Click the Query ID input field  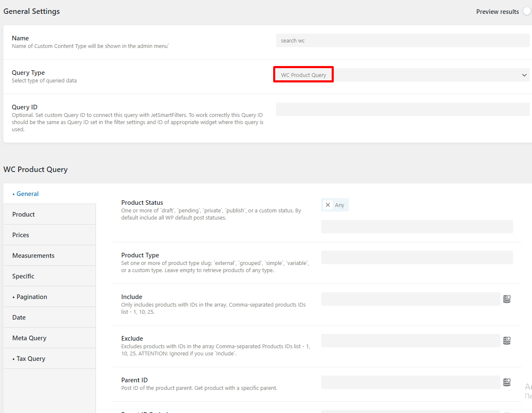point(403,109)
